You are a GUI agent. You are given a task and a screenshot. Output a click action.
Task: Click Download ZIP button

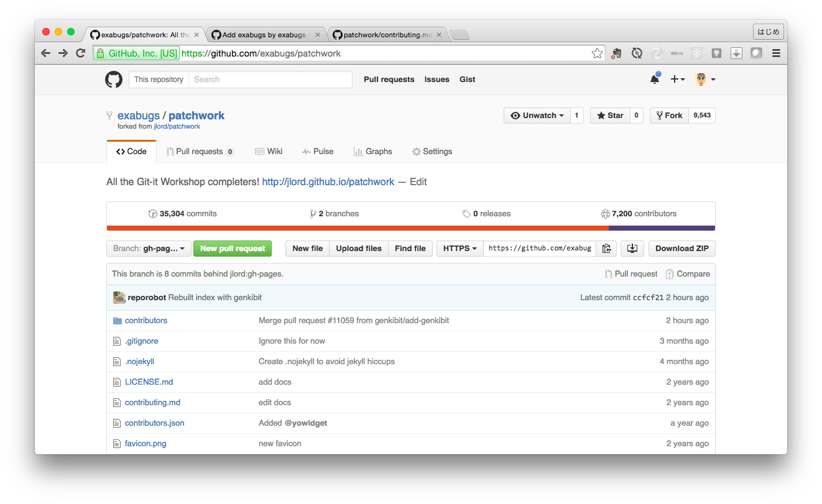click(x=682, y=249)
